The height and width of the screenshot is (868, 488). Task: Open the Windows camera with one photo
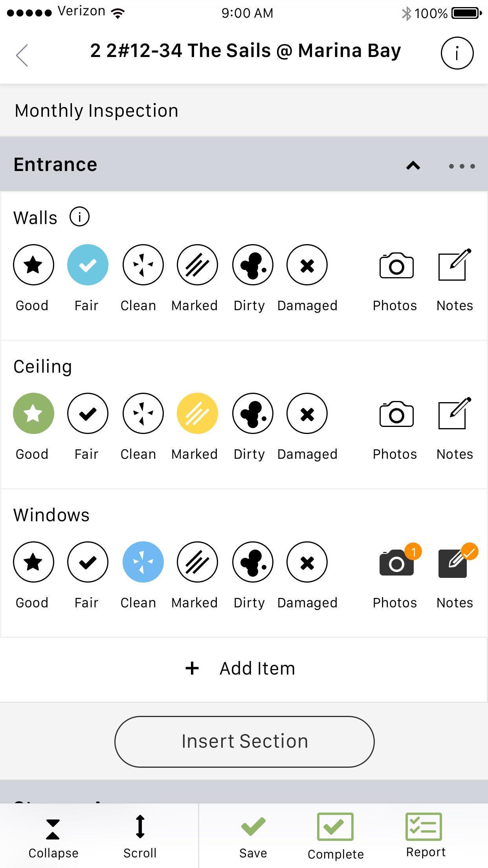click(397, 563)
